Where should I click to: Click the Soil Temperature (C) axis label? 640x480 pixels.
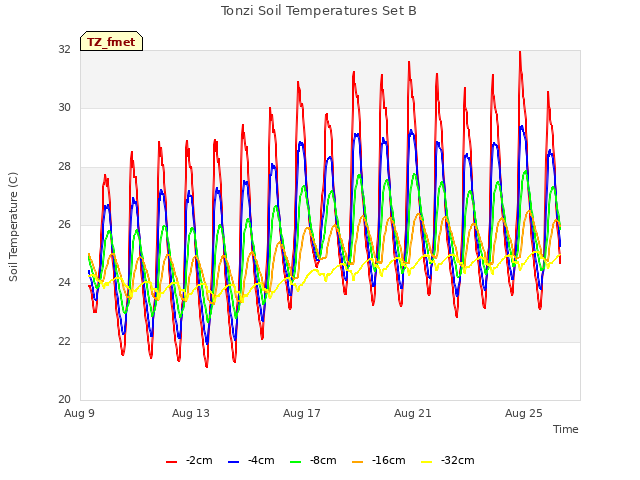pos(13,227)
